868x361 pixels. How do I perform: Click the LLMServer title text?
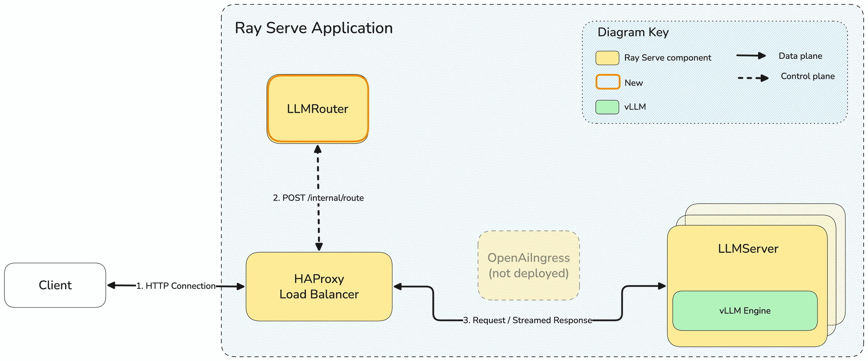click(748, 249)
